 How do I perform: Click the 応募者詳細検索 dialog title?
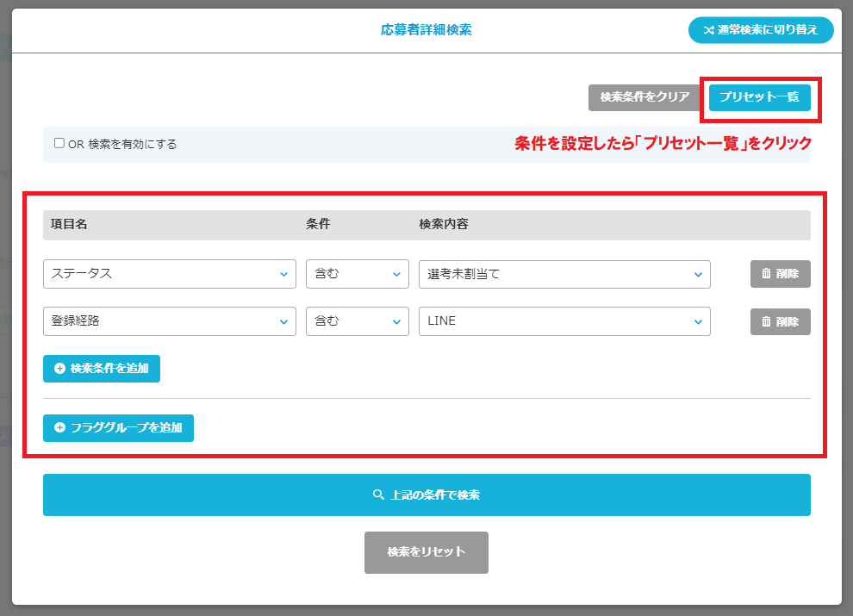click(x=426, y=30)
